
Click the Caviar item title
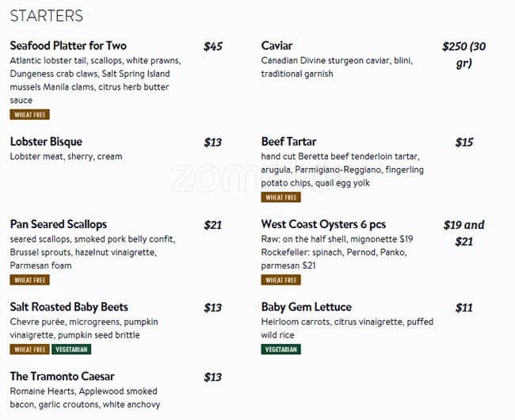point(277,46)
